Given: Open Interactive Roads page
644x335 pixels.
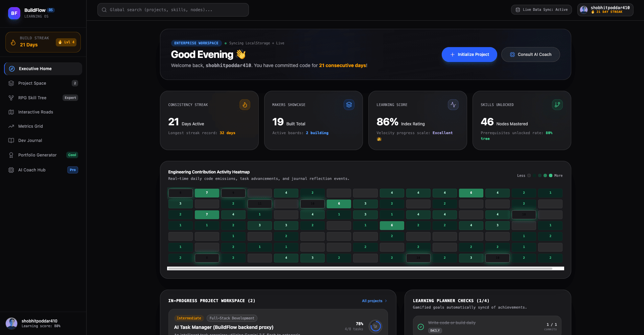Looking at the screenshot, I should pos(43,112).
